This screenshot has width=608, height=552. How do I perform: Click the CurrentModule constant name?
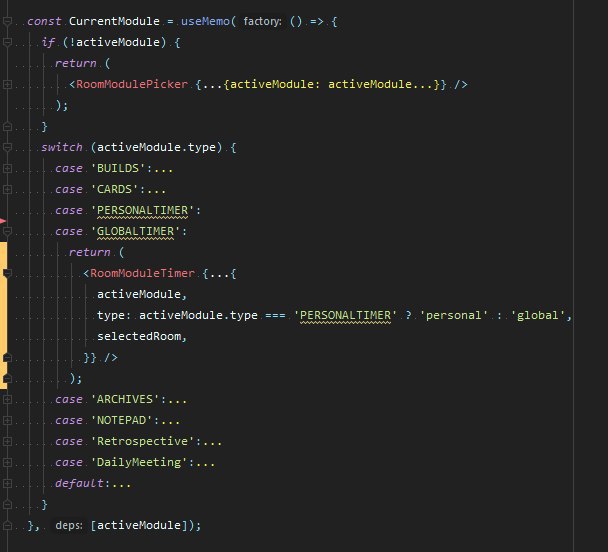click(x=114, y=21)
